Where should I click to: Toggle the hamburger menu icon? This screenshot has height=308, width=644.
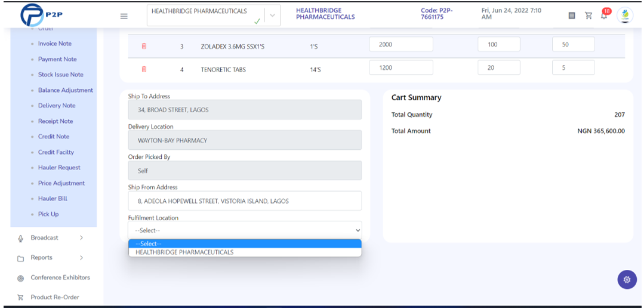click(124, 16)
